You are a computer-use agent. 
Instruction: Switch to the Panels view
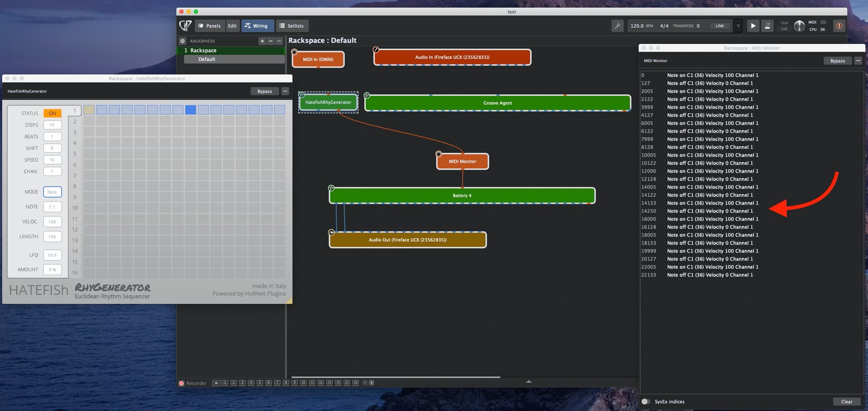(210, 26)
